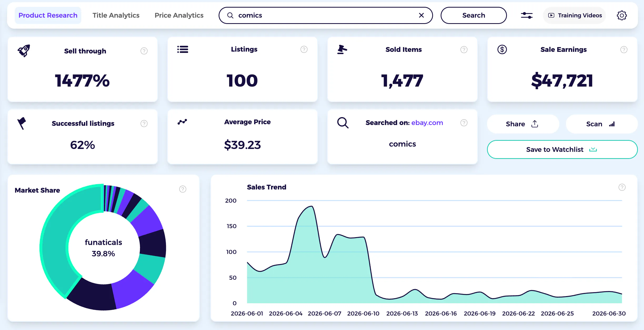
Task: Click the 100 listings value
Action: click(x=242, y=80)
